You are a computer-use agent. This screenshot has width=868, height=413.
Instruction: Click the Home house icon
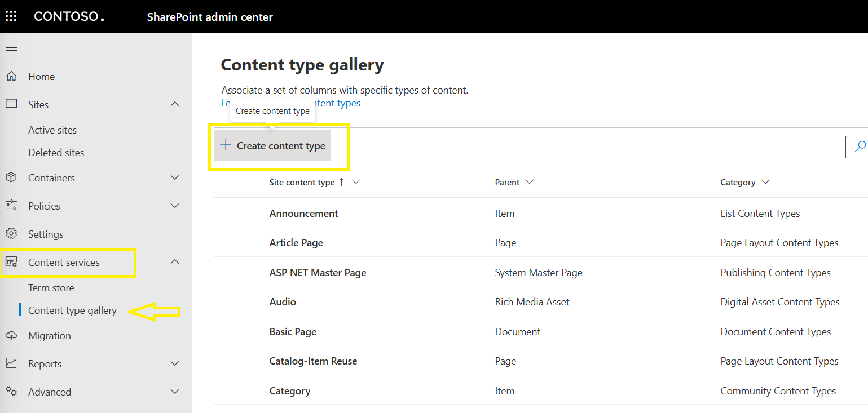[x=11, y=76]
